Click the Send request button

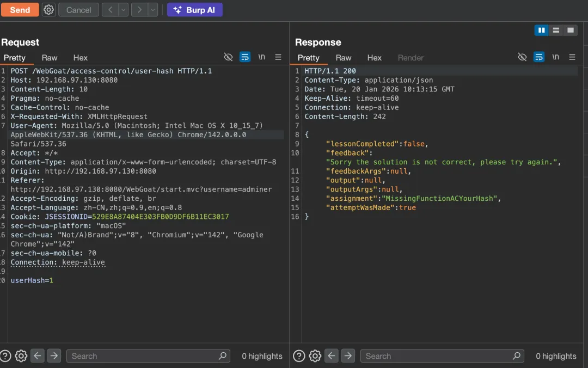point(20,10)
